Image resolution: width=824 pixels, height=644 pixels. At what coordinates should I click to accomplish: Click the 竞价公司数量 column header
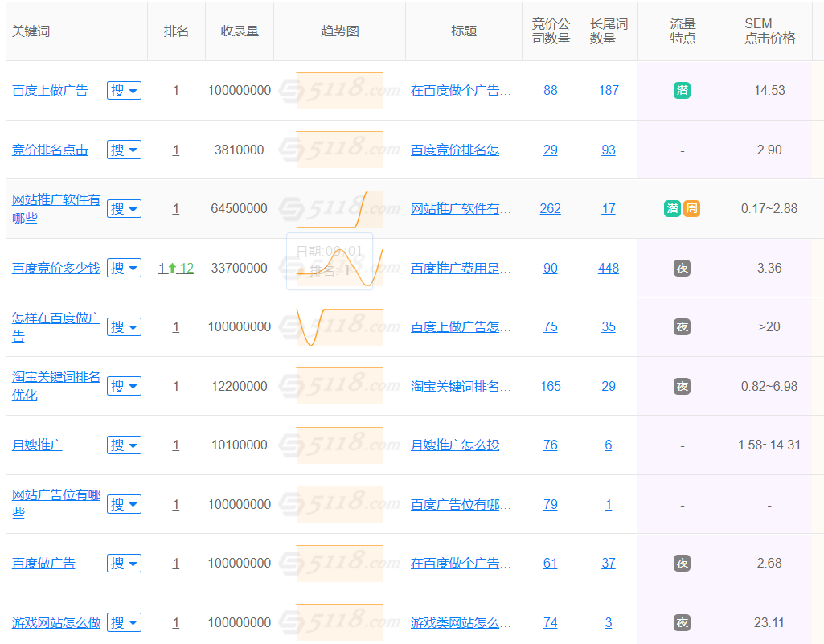point(551,31)
